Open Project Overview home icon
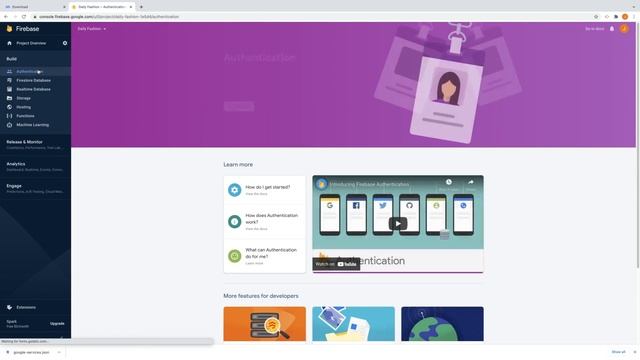The image size is (640, 360). pos(9,43)
